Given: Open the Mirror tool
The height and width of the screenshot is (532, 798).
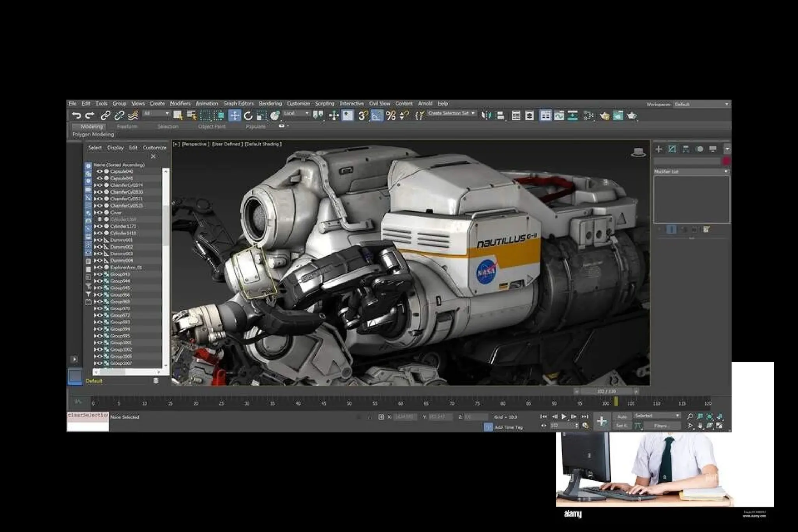Looking at the screenshot, I should [486, 115].
